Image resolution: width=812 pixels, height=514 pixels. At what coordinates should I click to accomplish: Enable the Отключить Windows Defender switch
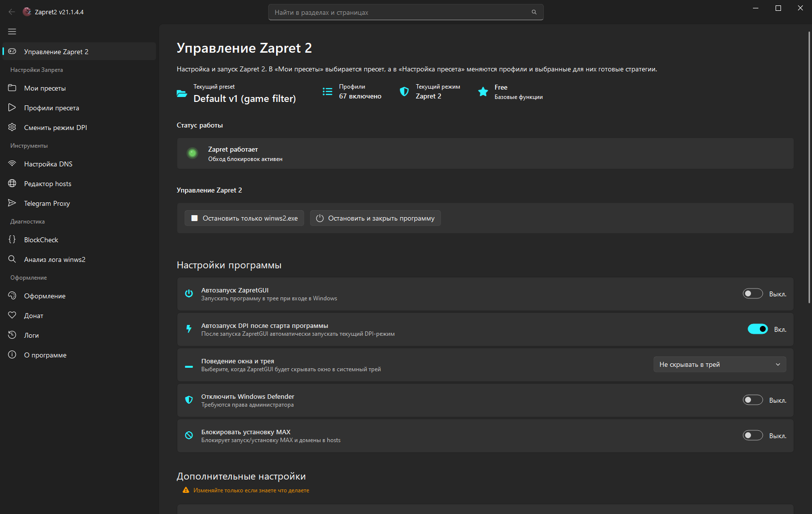tap(753, 400)
